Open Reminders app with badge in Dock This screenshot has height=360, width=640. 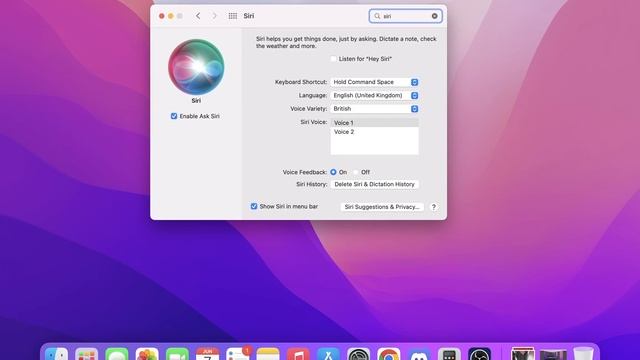click(x=238, y=354)
